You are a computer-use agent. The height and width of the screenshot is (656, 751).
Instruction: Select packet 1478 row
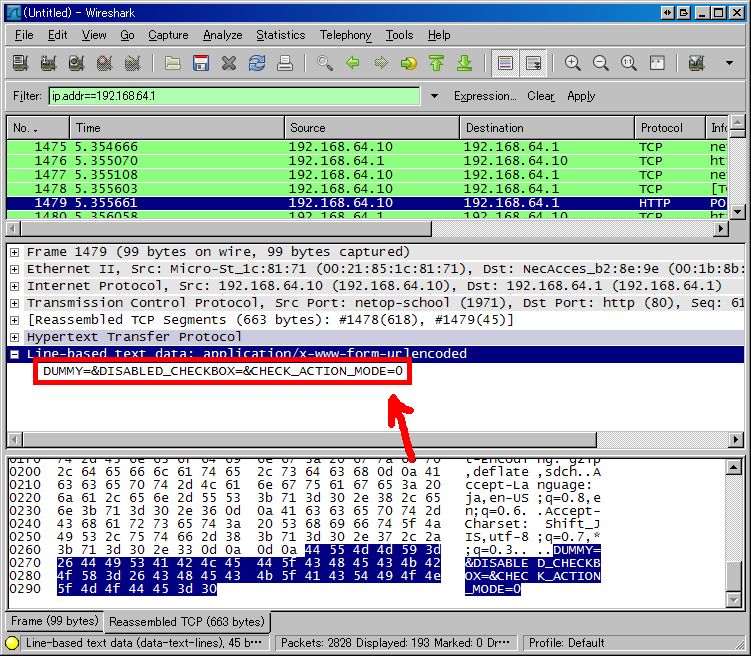(367, 189)
